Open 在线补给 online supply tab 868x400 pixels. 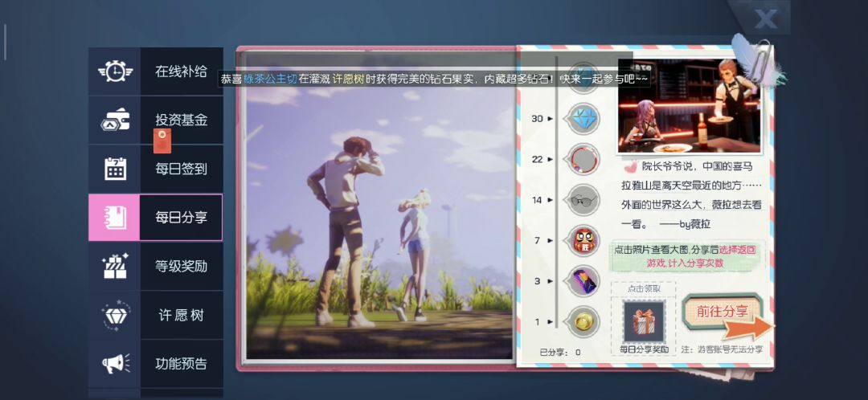pos(156,71)
